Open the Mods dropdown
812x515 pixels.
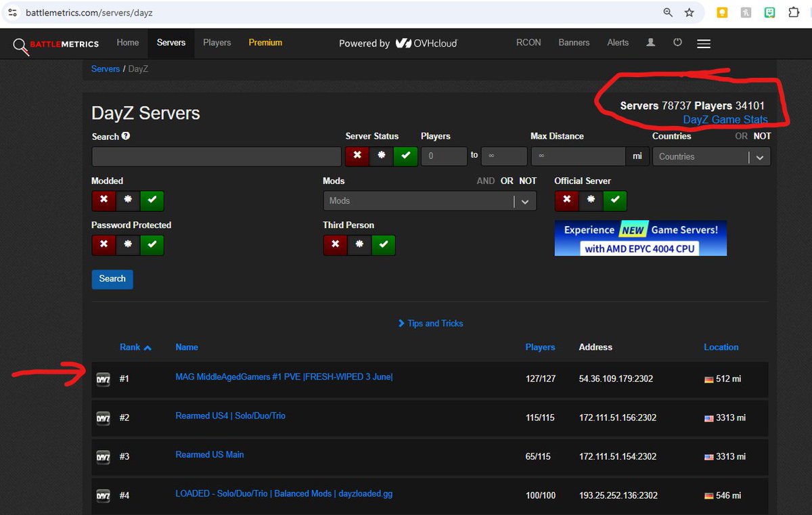pos(430,201)
